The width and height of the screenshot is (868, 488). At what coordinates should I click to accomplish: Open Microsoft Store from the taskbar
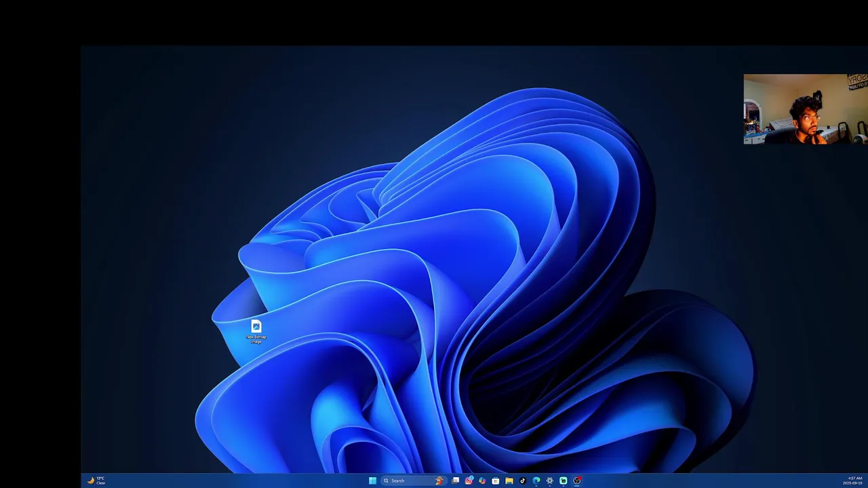496,481
